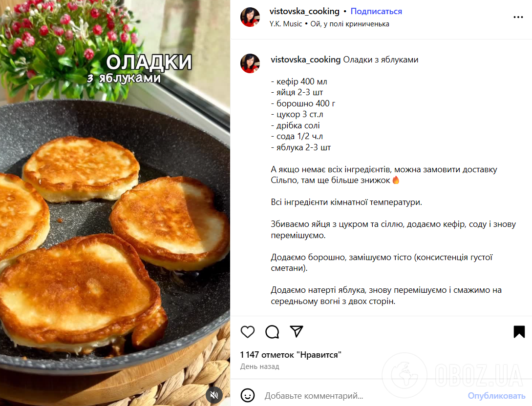Open vistovska_cooking username in the caption
Image resolution: width=532 pixels, height=406 pixels.
coord(305,60)
